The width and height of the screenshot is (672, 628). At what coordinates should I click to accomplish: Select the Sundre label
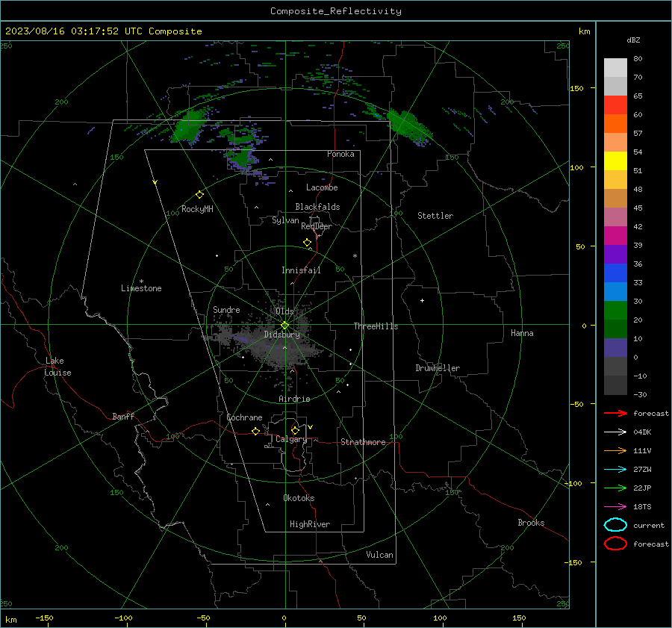[x=226, y=309]
